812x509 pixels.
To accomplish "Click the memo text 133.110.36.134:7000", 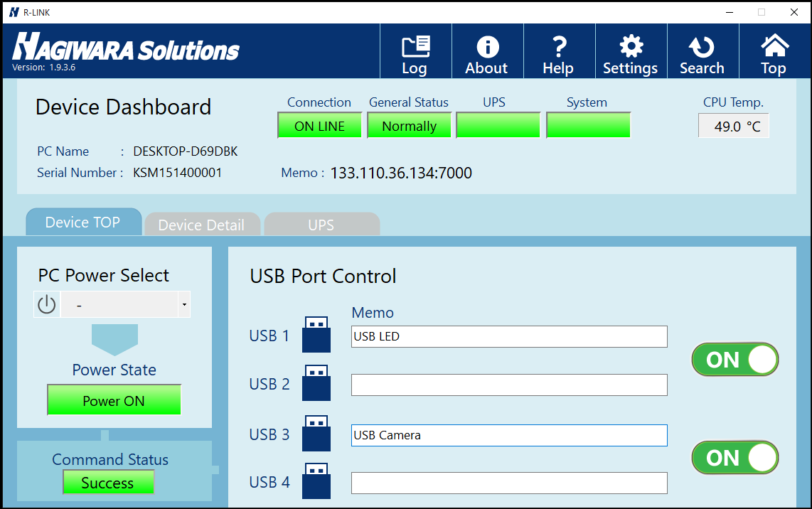I will click(401, 173).
